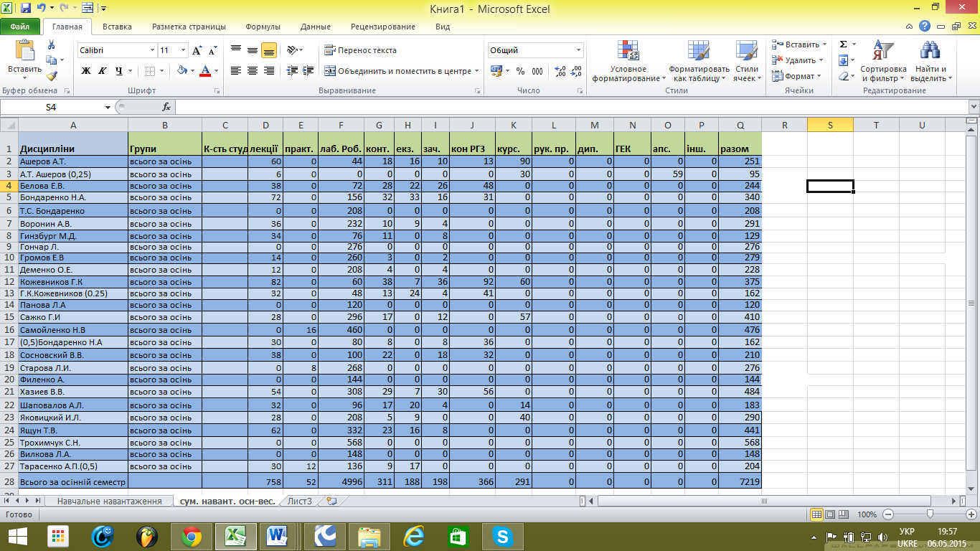Click Find and Select binoculars icon
The width and height of the screenshot is (980, 551).
(x=930, y=60)
